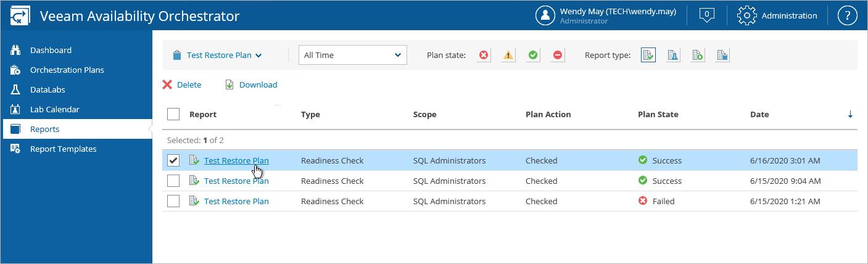Click the Veeam Availability Orchestrator logo icon

21,16
